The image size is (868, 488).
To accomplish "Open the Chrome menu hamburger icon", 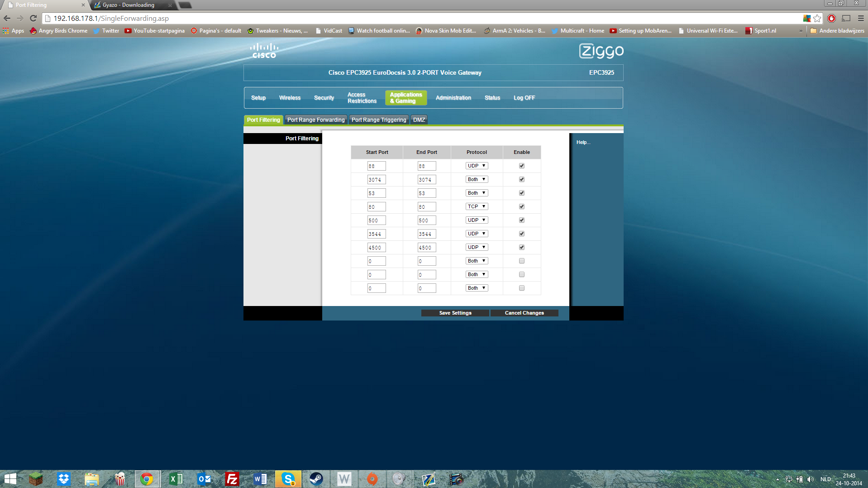I will (861, 19).
